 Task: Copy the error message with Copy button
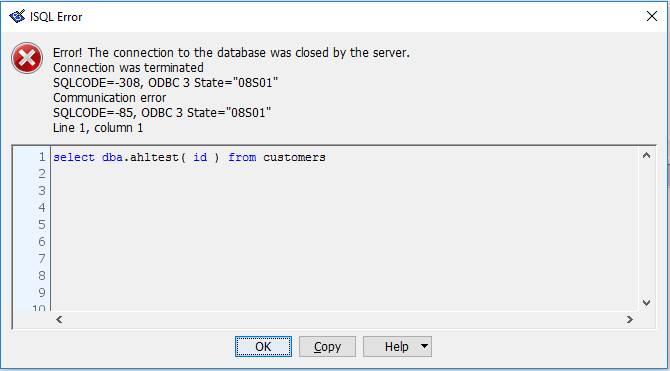tap(327, 346)
